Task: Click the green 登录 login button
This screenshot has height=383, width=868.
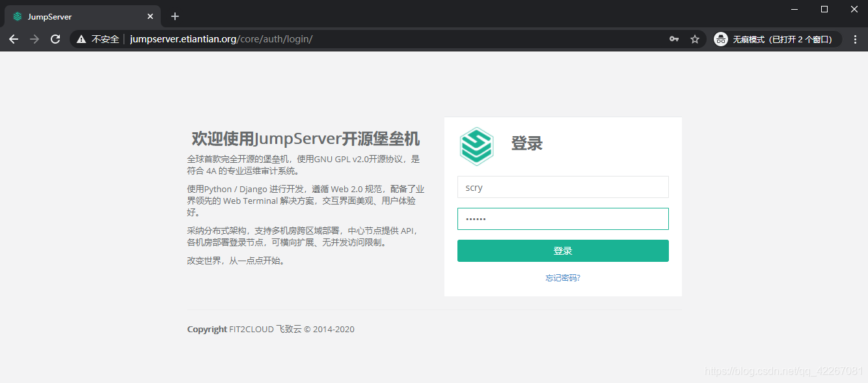Action: [563, 251]
